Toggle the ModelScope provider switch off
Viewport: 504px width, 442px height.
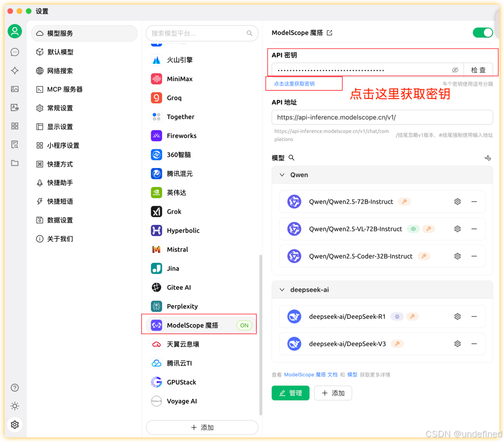pos(483,33)
